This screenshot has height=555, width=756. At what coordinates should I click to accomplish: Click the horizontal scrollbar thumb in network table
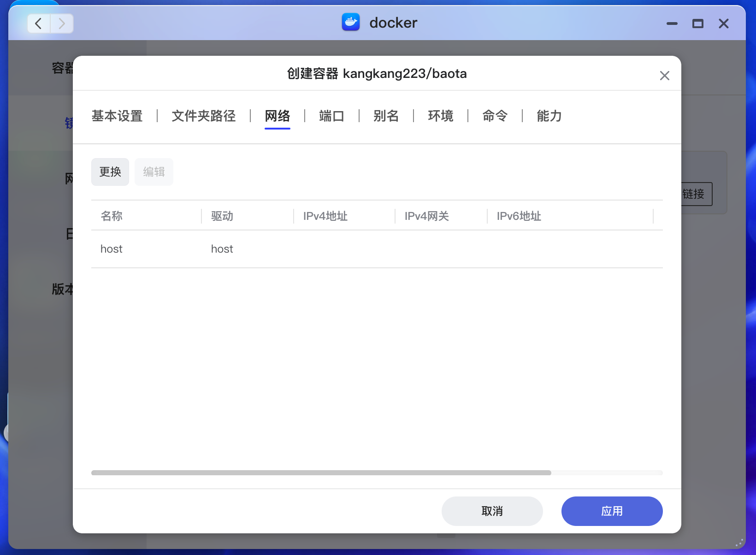(321, 472)
